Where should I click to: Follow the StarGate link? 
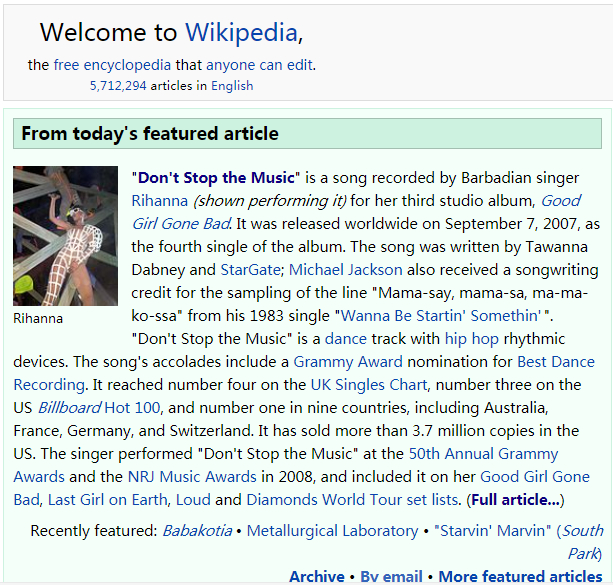point(250,270)
